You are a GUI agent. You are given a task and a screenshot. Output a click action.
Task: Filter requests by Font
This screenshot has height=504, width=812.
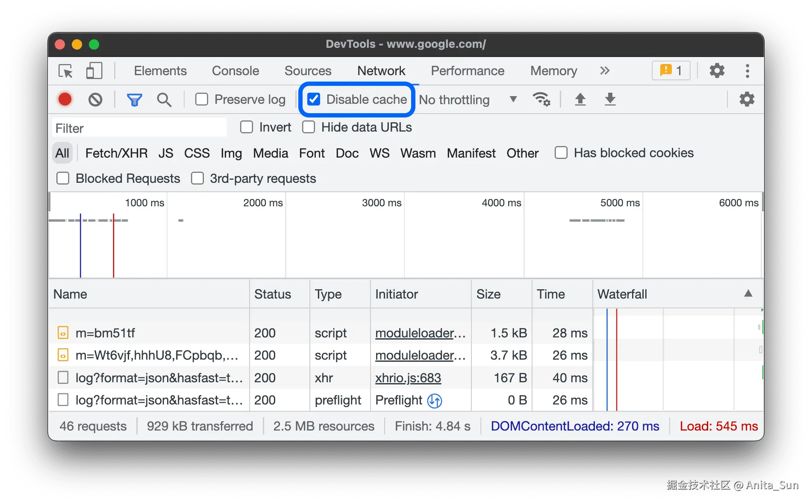click(312, 153)
